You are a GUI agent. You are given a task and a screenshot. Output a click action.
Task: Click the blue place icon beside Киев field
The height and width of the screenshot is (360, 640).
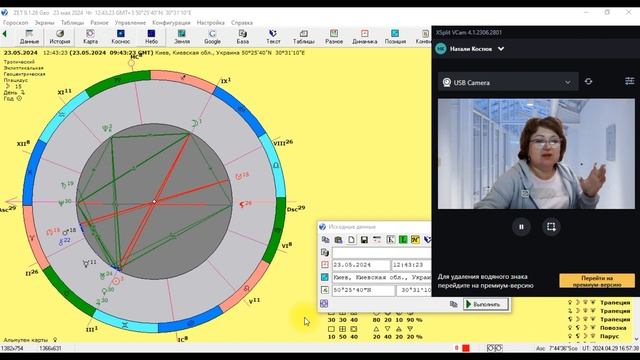point(325,278)
